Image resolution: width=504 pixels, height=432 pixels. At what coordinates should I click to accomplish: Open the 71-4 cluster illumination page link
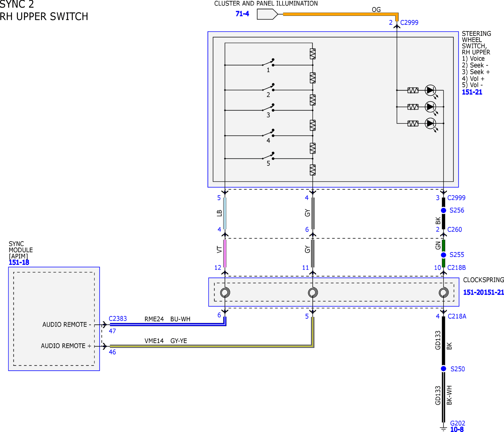click(x=242, y=14)
